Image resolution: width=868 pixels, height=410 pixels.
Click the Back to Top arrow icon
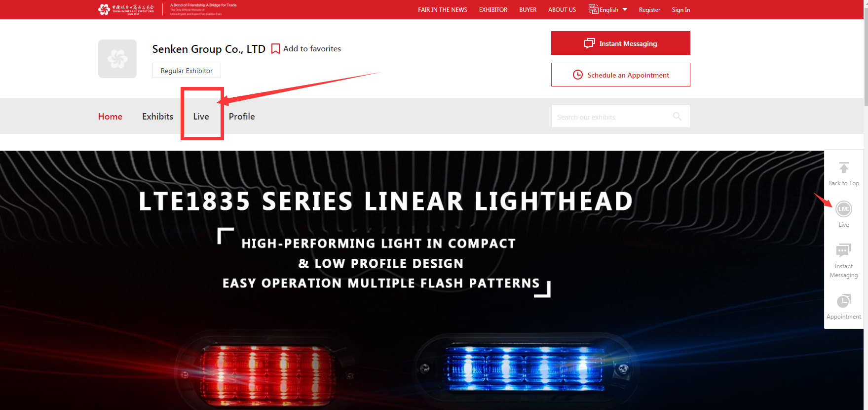(844, 167)
